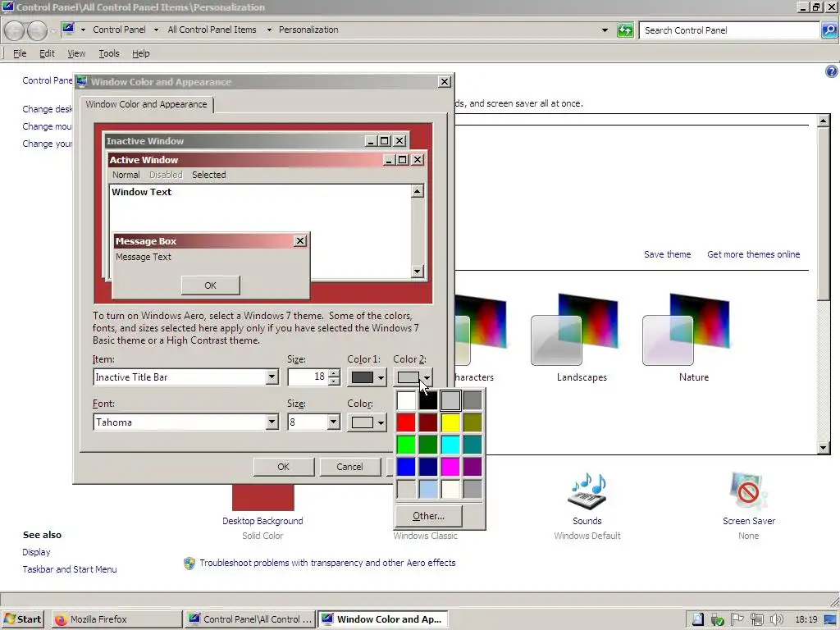Open the Font dropdown showing Tahoma
This screenshot has height=630, width=840.
coord(272,422)
